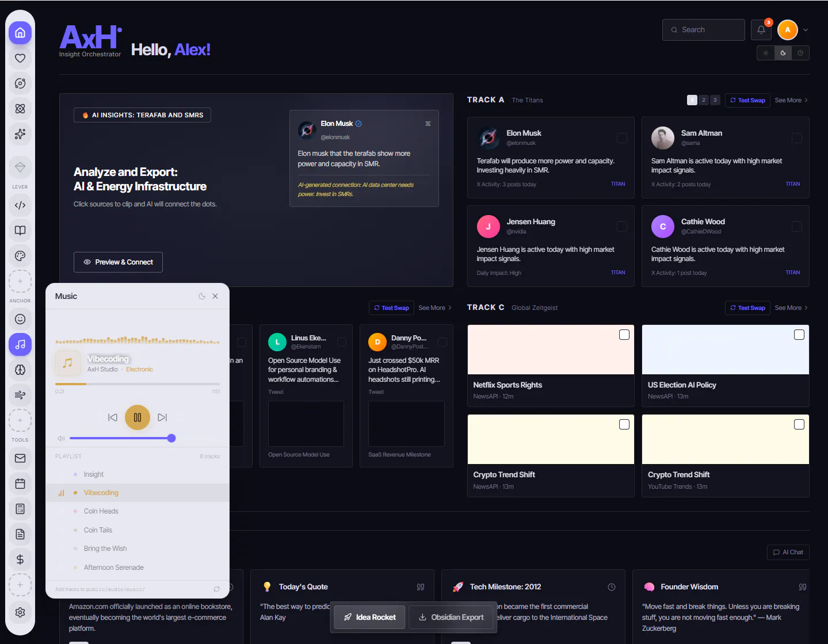Image resolution: width=828 pixels, height=644 pixels.
Task: Expand See More in Track A
Action: tap(791, 100)
